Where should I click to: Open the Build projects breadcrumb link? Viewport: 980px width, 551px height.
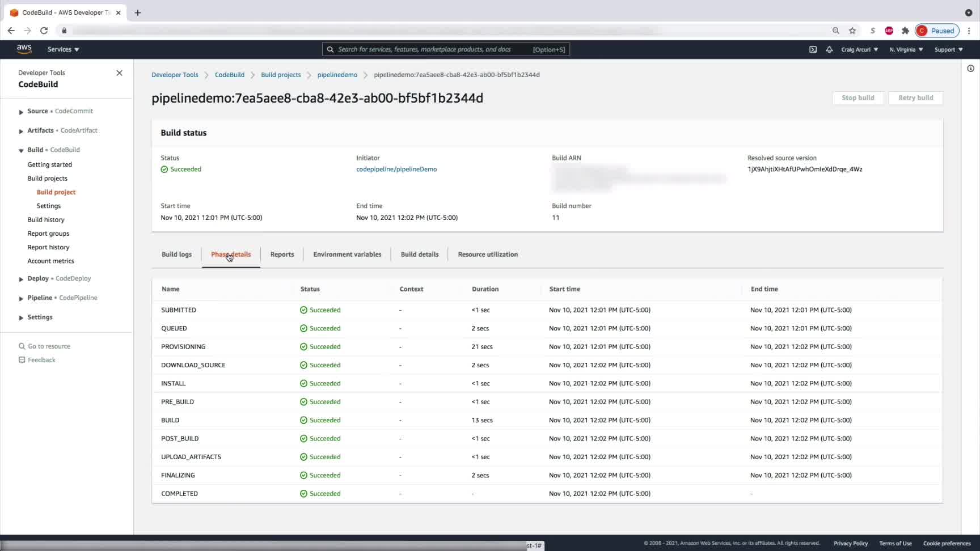[281, 75]
